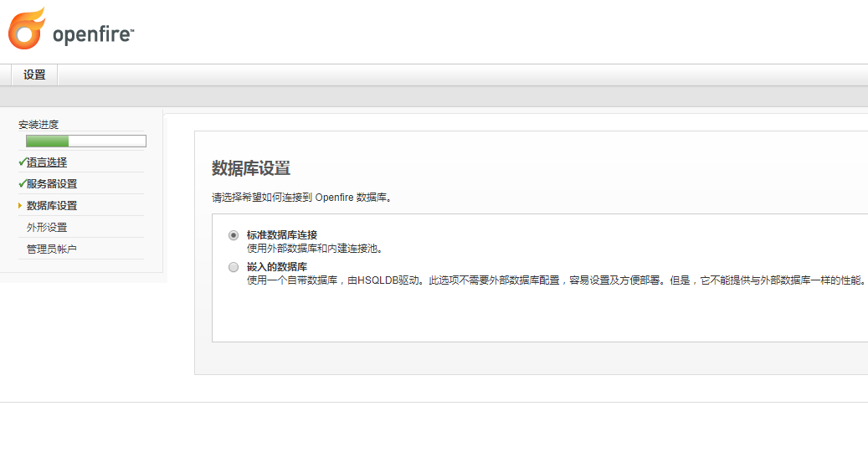
Task: Click the 安装进度 progress bar
Action: [x=86, y=141]
